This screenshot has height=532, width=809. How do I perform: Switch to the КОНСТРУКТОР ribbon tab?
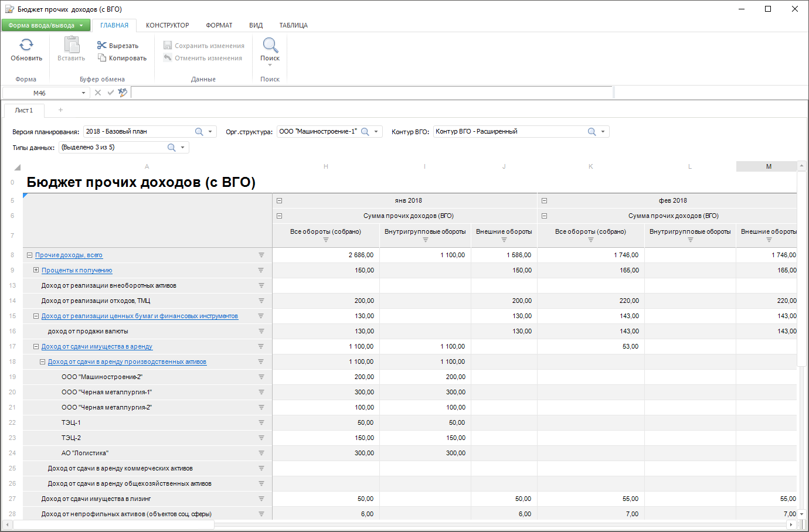(167, 25)
